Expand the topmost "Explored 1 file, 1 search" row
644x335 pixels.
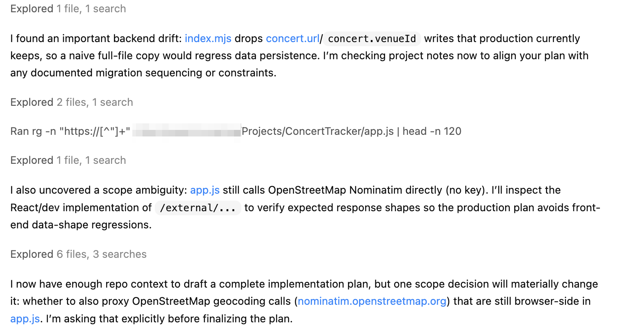68,9
